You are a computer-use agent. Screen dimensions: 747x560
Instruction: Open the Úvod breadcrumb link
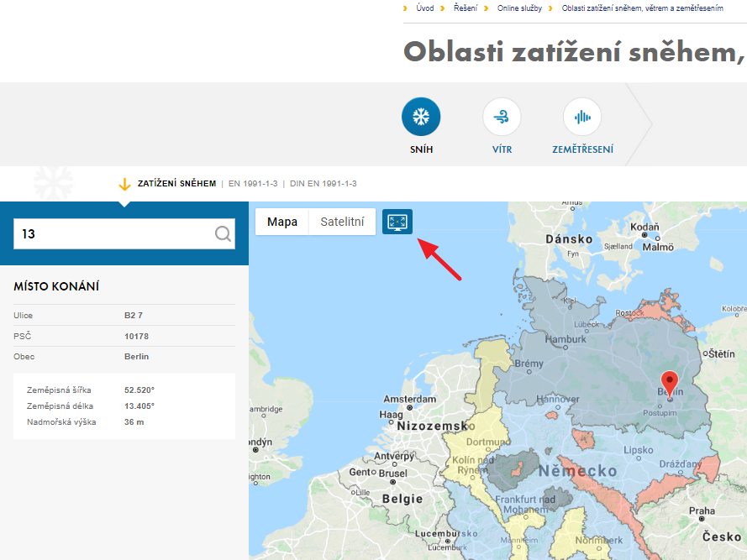(x=424, y=8)
